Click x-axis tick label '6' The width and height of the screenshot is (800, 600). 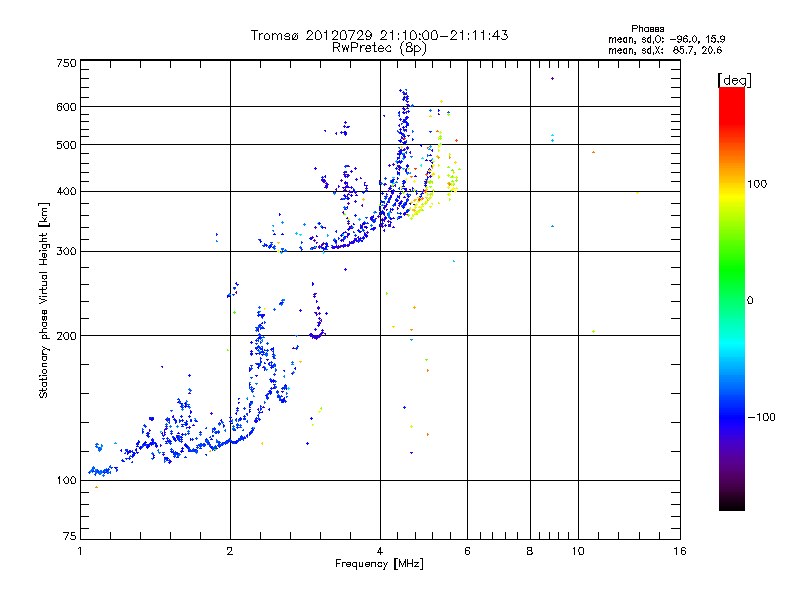click(467, 551)
